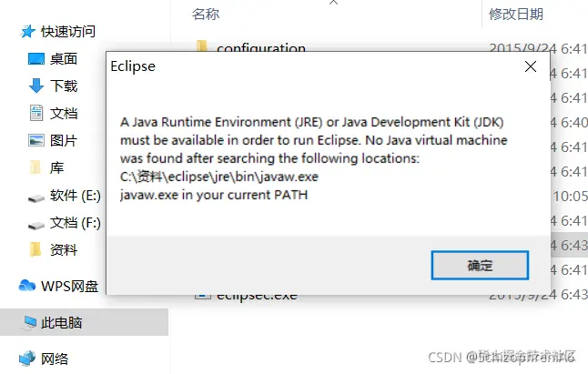Click the blue 桌面 desktop icon
Viewport: 588px width, 374px height.
point(36,59)
